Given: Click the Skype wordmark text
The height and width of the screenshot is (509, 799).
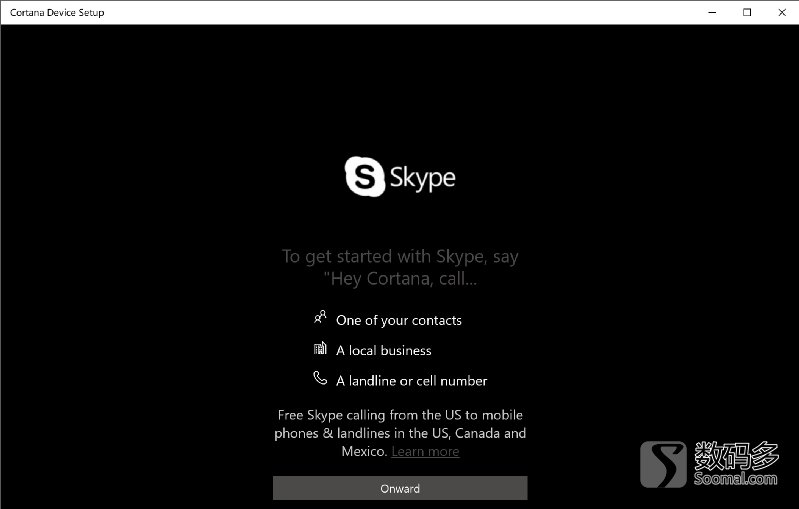Looking at the screenshot, I should pos(423,178).
